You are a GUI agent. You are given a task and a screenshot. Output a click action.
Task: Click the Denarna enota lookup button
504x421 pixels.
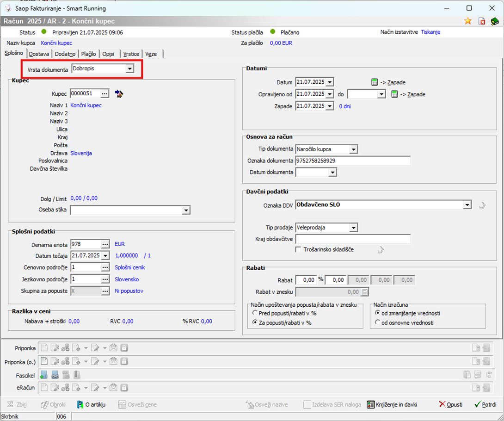[x=105, y=244]
